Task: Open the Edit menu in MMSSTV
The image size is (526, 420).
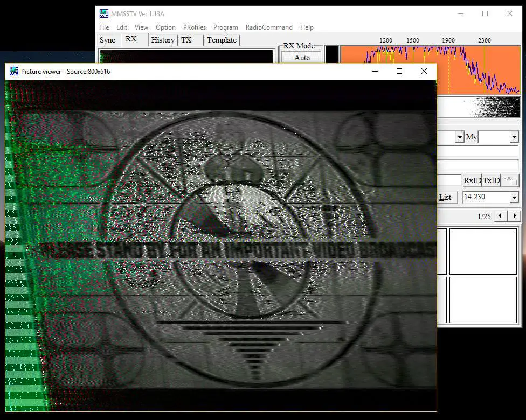Action: [121, 27]
